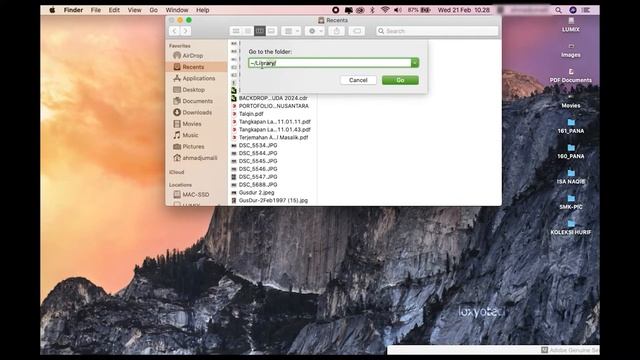Click the Bluetooth menu bar icon

coord(372,10)
